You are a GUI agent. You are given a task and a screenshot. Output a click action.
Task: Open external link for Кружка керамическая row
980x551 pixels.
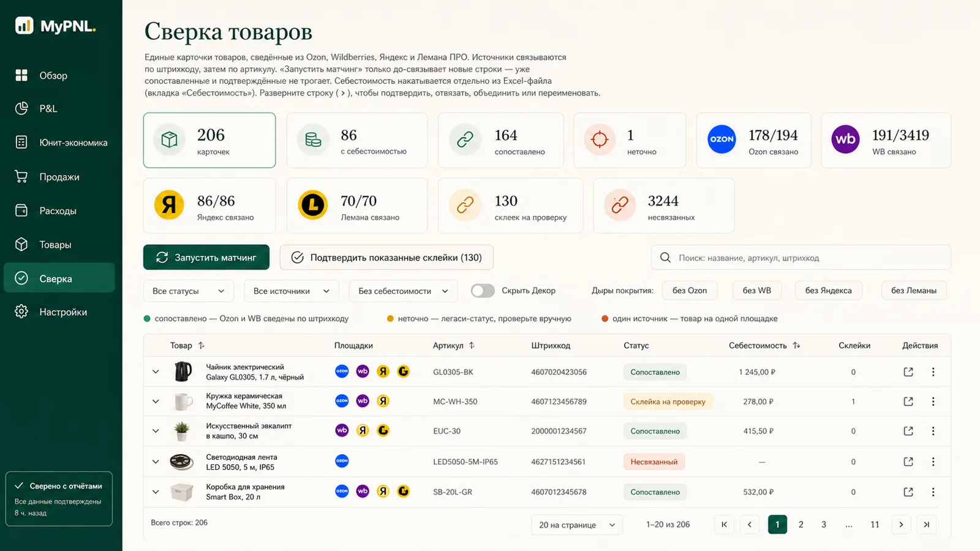point(908,402)
